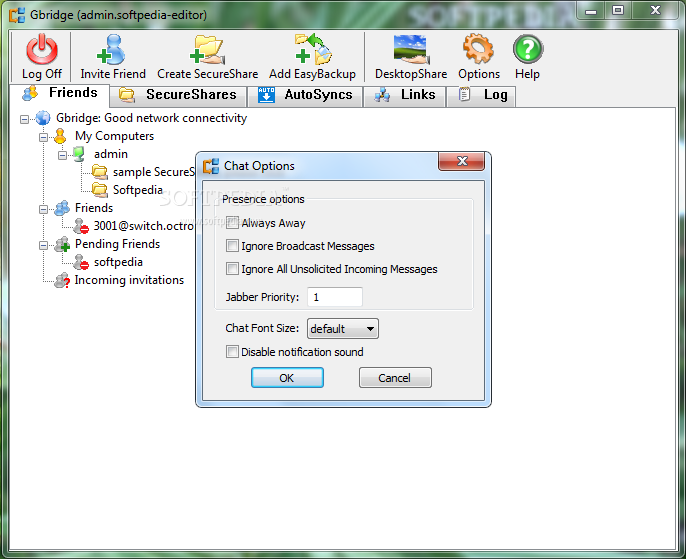Screen dimensions: 686x559
Task: Maximize the Gbridge main window
Action: pos(618,10)
